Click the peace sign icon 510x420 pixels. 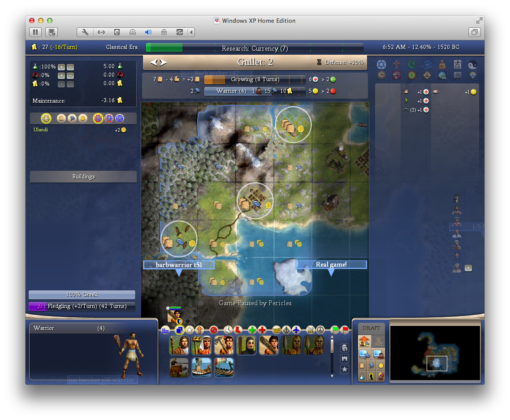320,330
